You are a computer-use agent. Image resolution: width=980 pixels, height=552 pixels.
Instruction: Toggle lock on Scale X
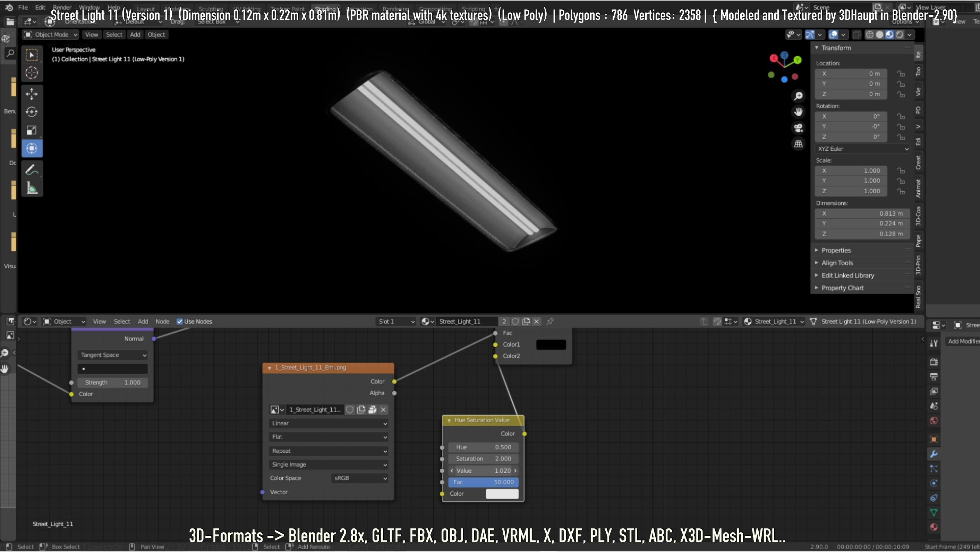point(901,170)
